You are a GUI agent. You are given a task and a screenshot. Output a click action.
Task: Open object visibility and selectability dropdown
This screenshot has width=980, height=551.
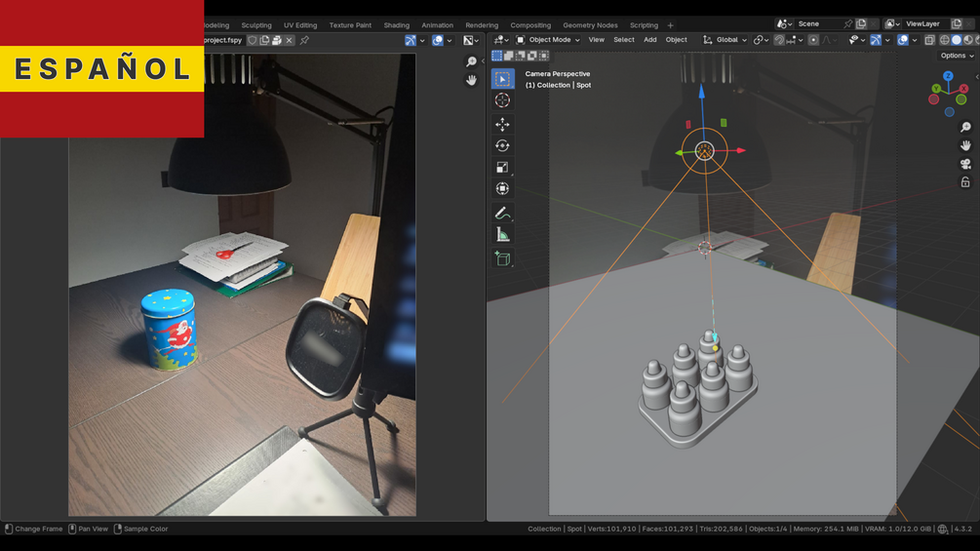(857, 40)
